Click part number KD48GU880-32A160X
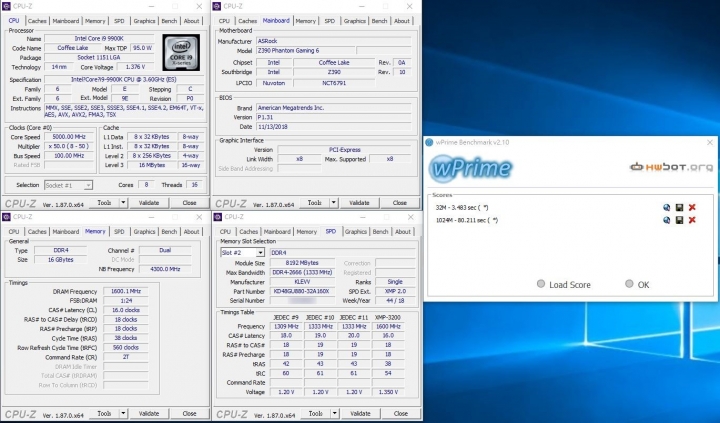The image size is (720, 423). tap(302, 291)
